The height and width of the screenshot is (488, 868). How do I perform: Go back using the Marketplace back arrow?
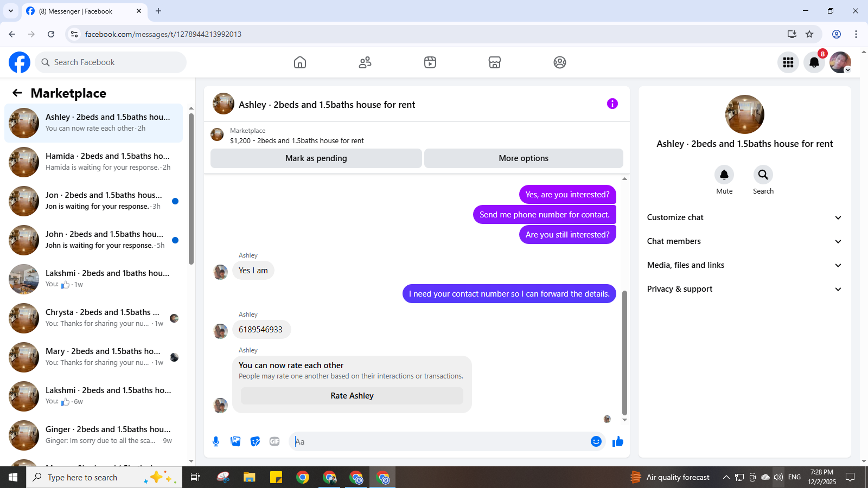pyautogui.click(x=17, y=93)
